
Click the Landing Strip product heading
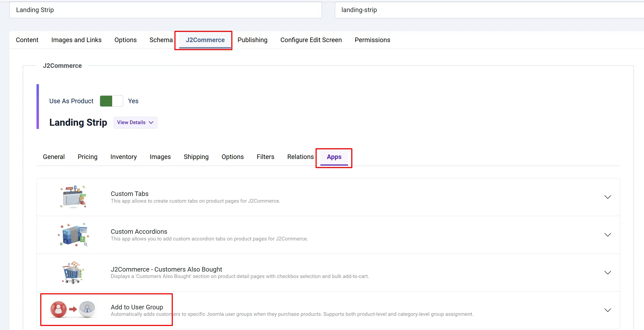(x=78, y=123)
